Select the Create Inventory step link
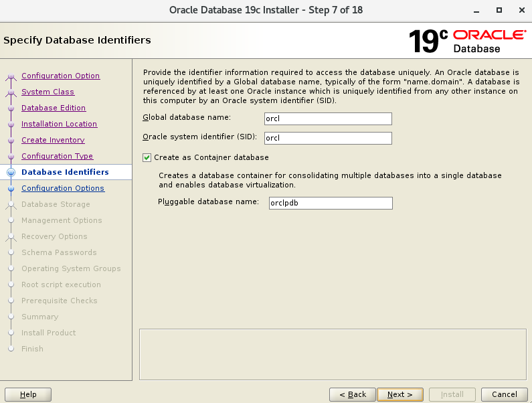 coord(53,140)
